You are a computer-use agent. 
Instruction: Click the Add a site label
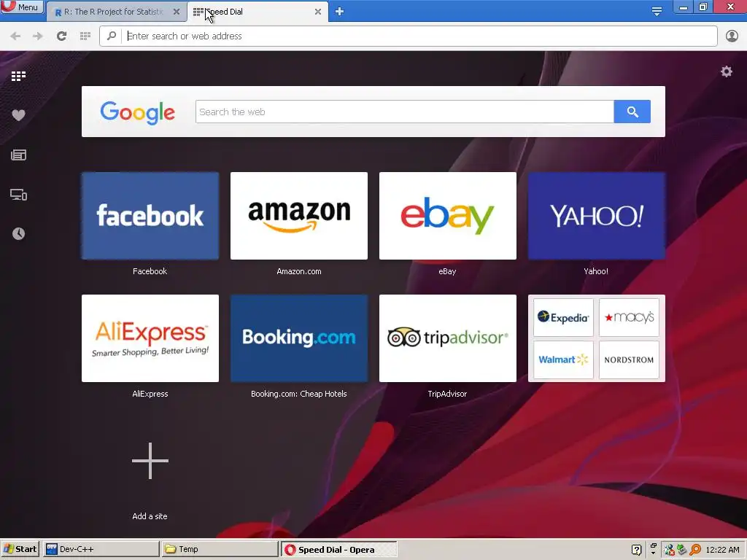point(150,516)
